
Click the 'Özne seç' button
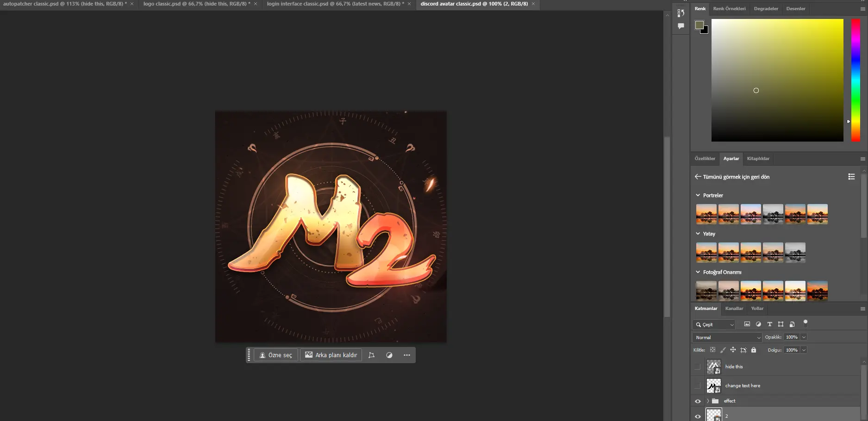[276, 355]
